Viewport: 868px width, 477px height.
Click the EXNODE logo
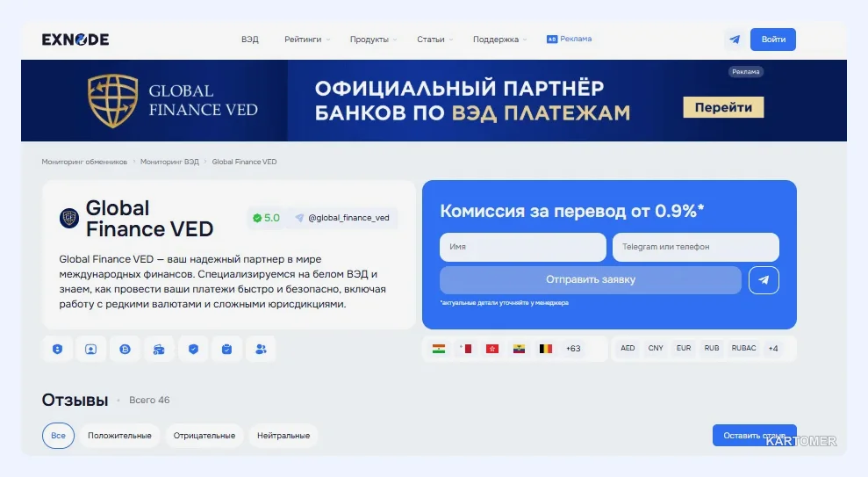pos(75,40)
